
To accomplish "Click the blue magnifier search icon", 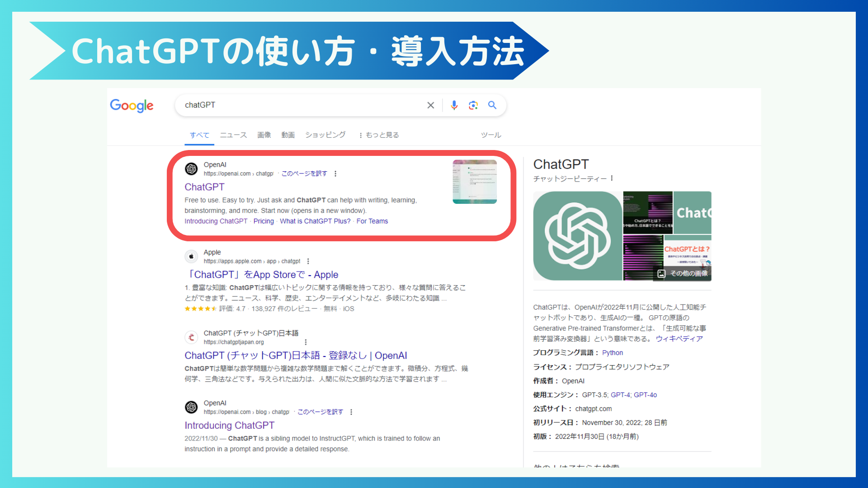I will coord(492,105).
